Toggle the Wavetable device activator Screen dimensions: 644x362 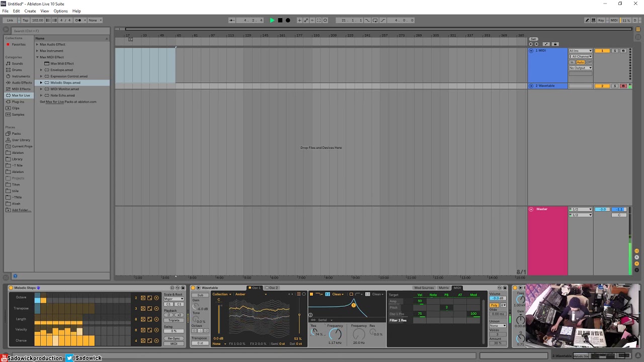tap(193, 288)
